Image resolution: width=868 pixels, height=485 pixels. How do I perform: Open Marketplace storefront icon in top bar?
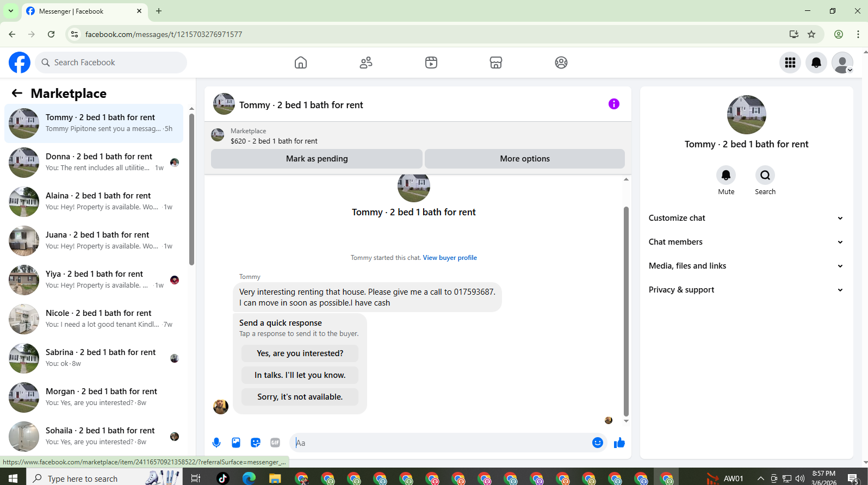click(x=496, y=63)
